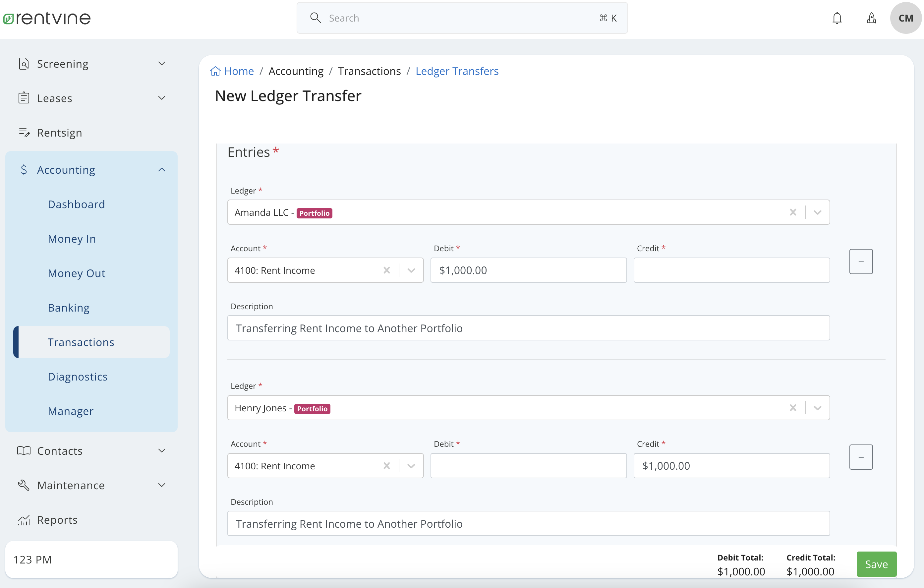Expand the Leases sidebar section

(161, 98)
